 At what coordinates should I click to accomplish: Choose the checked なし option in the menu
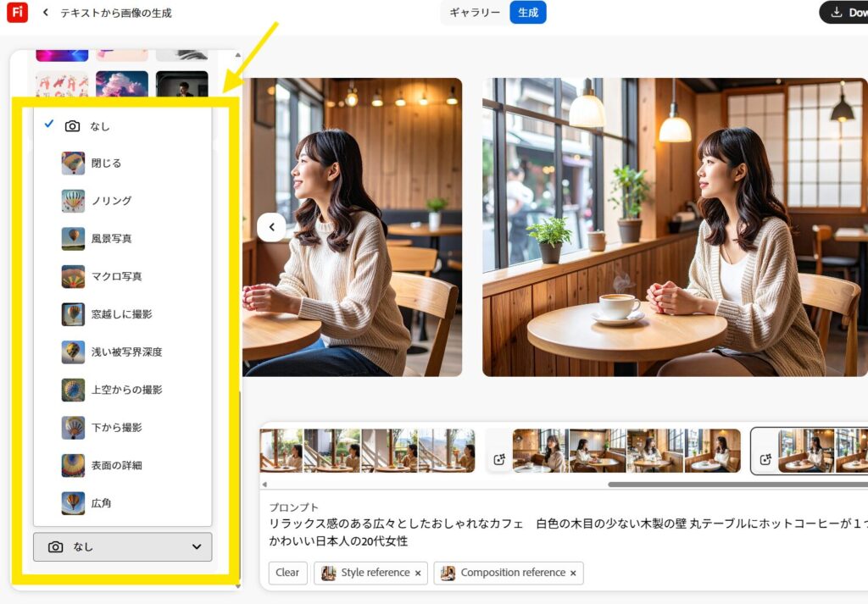pos(122,126)
